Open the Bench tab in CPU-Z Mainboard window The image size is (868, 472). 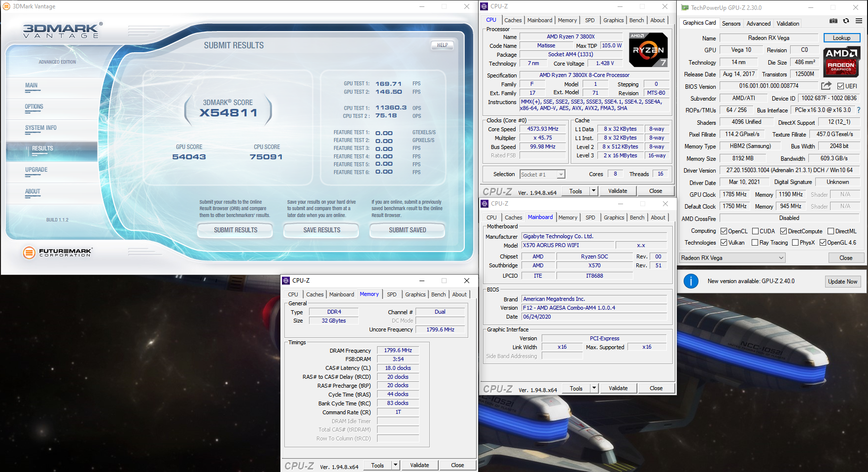click(x=637, y=218)
